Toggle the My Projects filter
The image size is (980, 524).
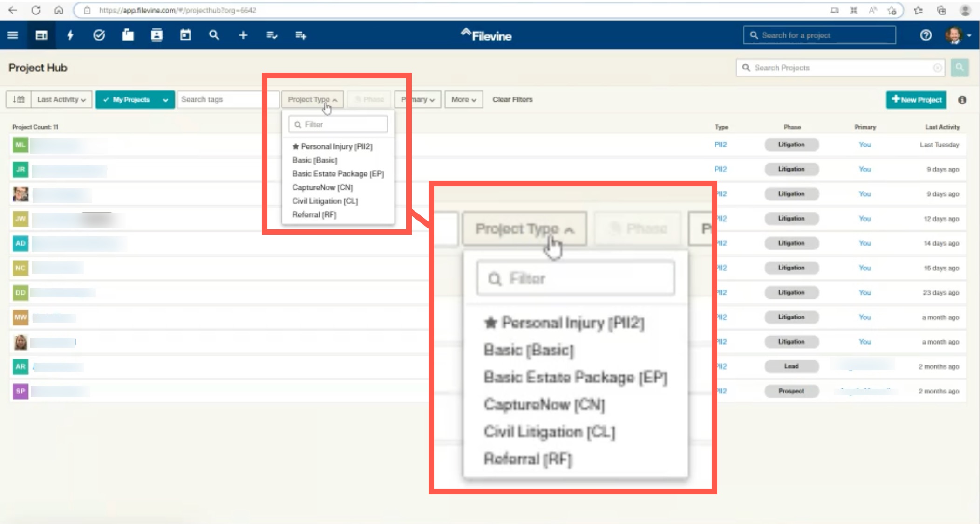(127, 100)
